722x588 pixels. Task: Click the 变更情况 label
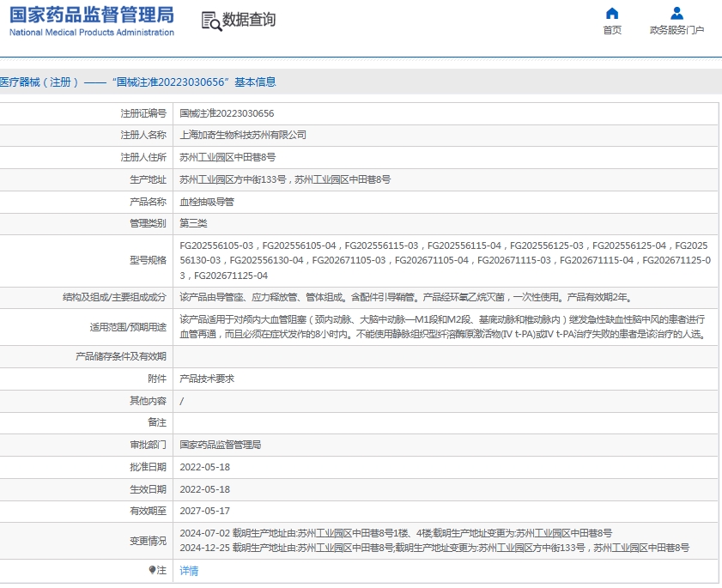(148, 541)
